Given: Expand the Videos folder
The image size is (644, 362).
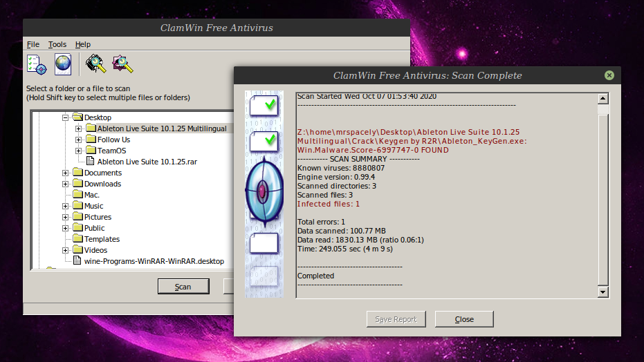Looking at the screenshot, I should point(65,251).
